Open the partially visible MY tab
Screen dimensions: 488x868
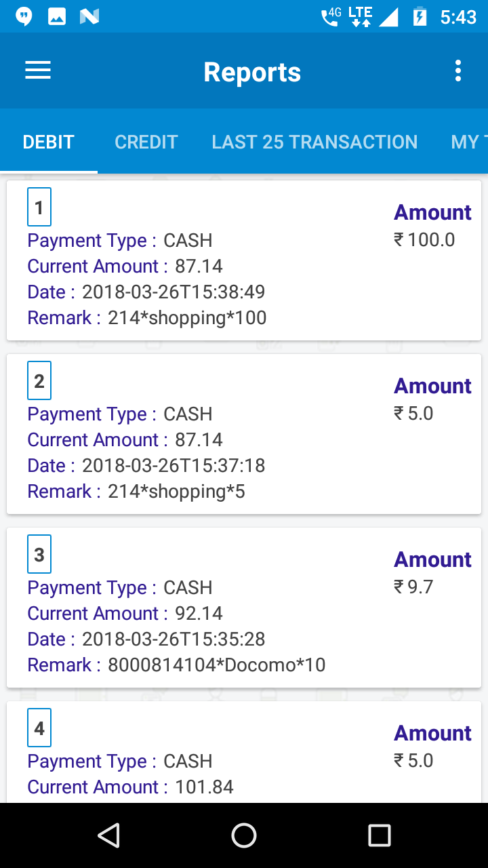click(x=469, y=142)
